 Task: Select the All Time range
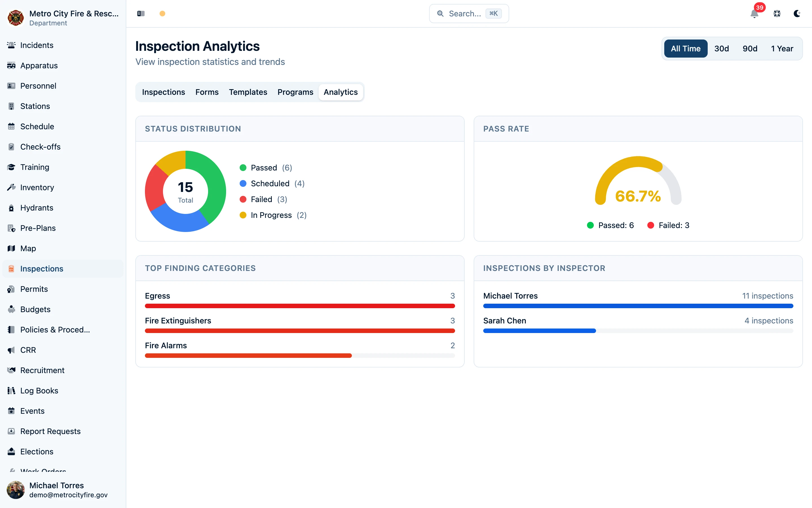pos(685,49)
